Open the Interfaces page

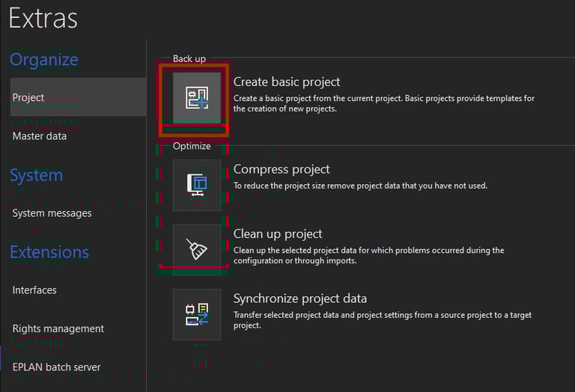coord(34,290)
